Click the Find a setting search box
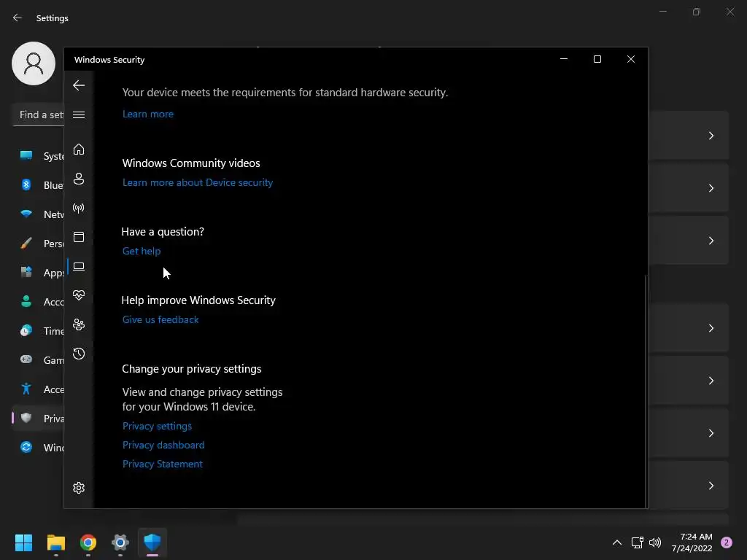Screen dimensions: 747x560 pyautogui.click(x=39, y=115)
